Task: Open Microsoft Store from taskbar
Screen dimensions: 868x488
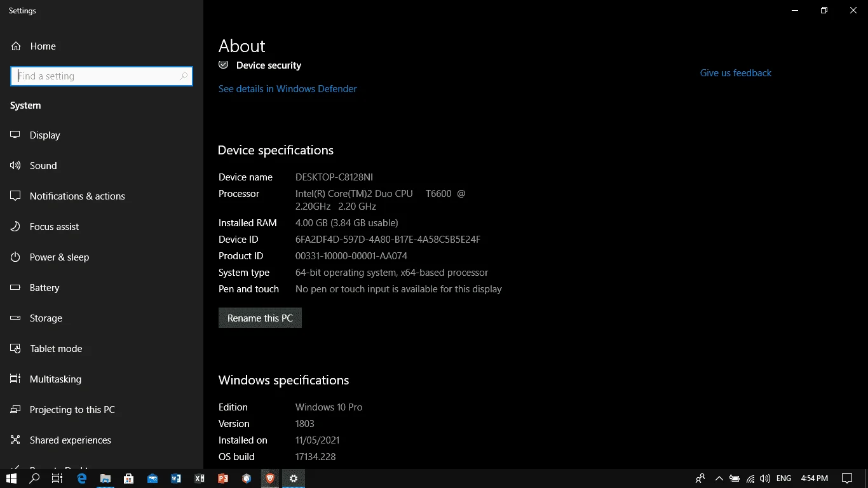Action: (x=129, y=478)
